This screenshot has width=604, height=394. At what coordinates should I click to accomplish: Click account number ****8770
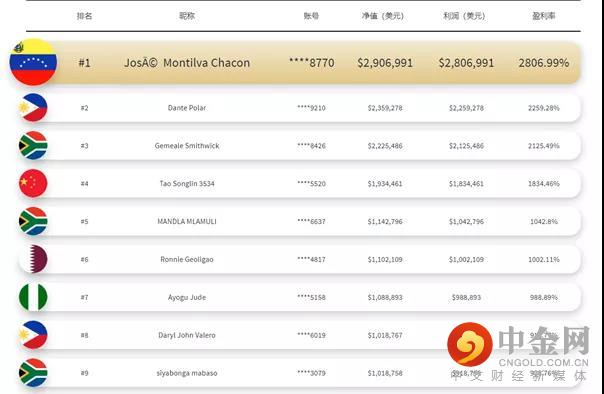[x=312, y=62]
